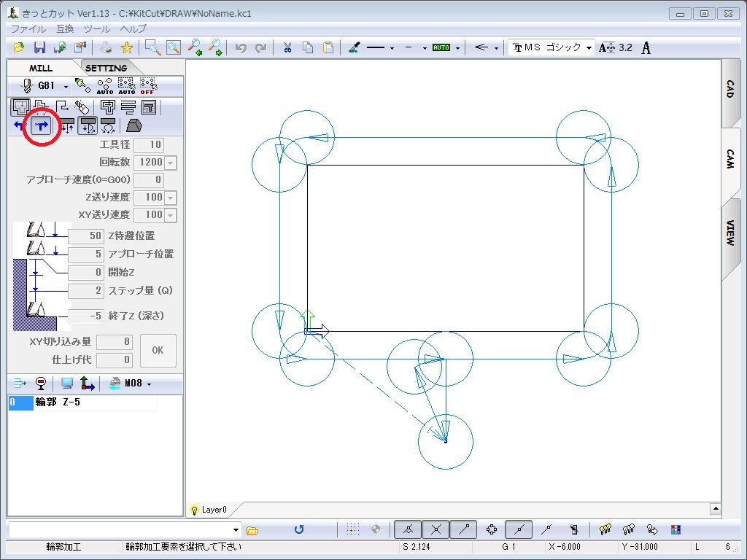Viewport: 747px width, 560px height.
Task: Open the ツール menu
Action: point(97,28)
